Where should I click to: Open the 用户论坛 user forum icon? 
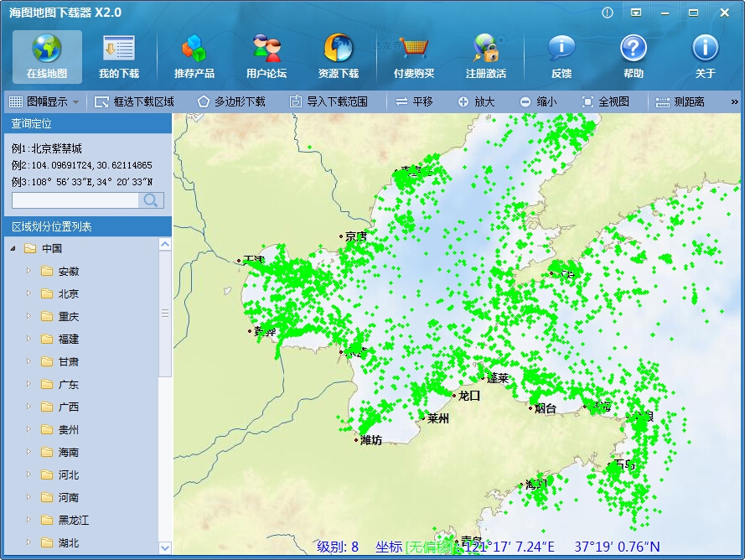click(266, 56)
